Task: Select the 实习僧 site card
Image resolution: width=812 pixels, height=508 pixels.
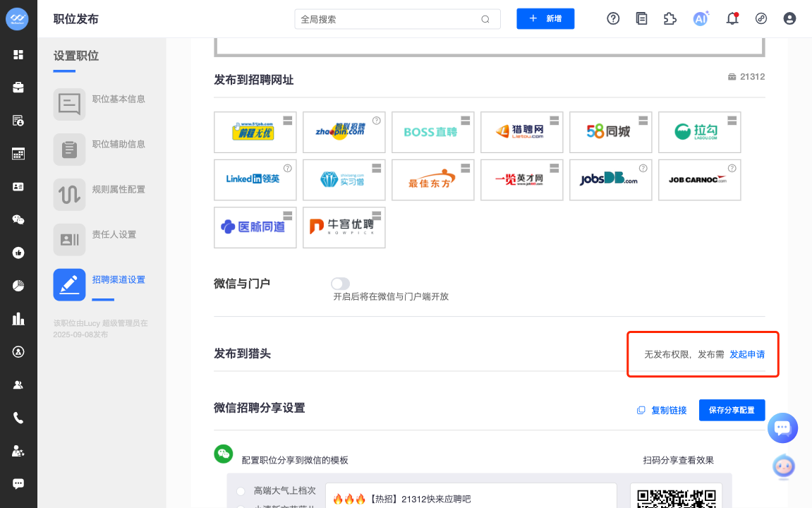Action: 344,180
